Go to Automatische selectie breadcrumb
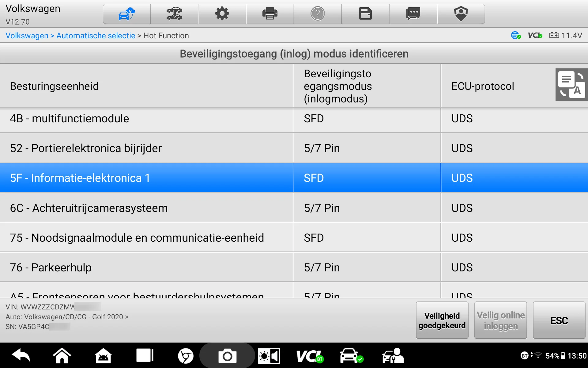 click(x=96, y=36)
